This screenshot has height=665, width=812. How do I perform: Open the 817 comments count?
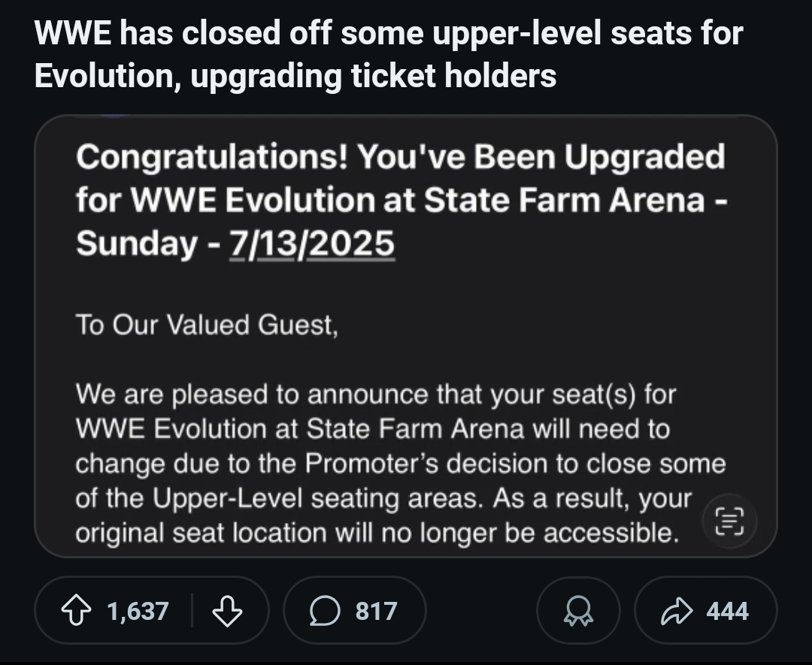click(x=377, y=611)
